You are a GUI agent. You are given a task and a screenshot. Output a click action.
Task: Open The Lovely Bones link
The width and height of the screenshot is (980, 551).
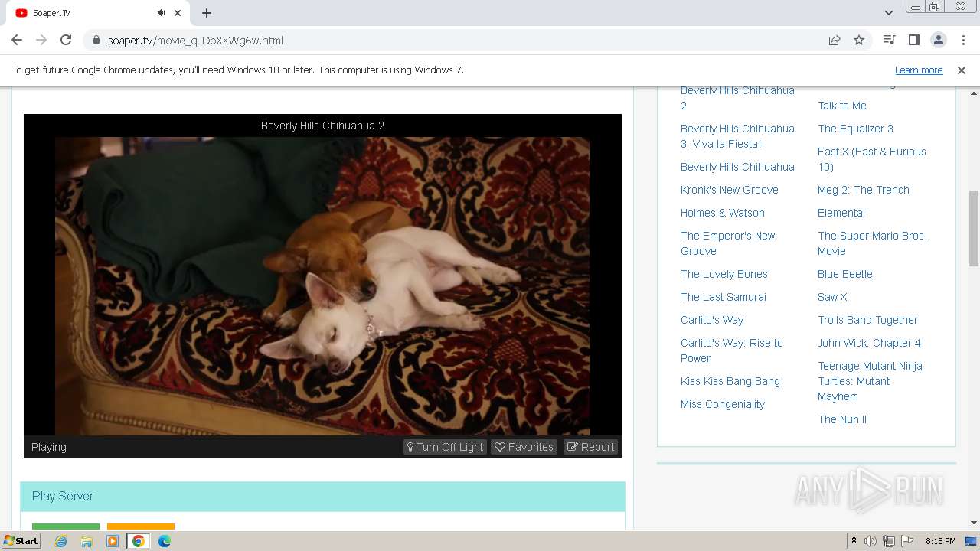tap(724, 274)
